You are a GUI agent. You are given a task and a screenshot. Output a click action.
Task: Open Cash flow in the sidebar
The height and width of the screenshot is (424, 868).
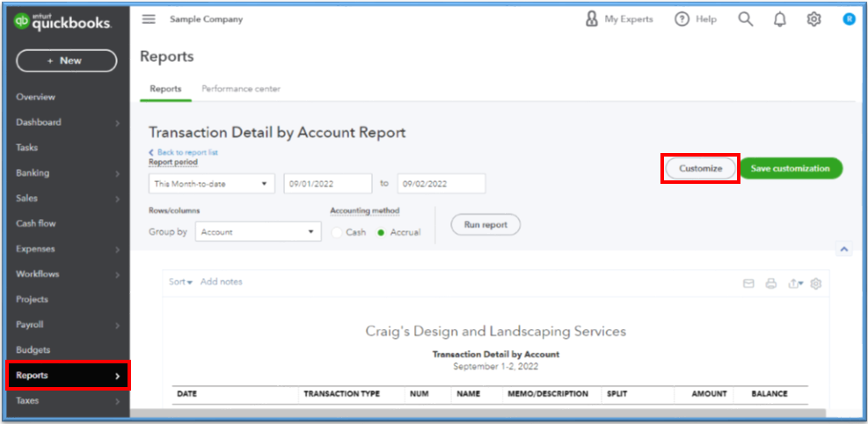pos(36,223)
